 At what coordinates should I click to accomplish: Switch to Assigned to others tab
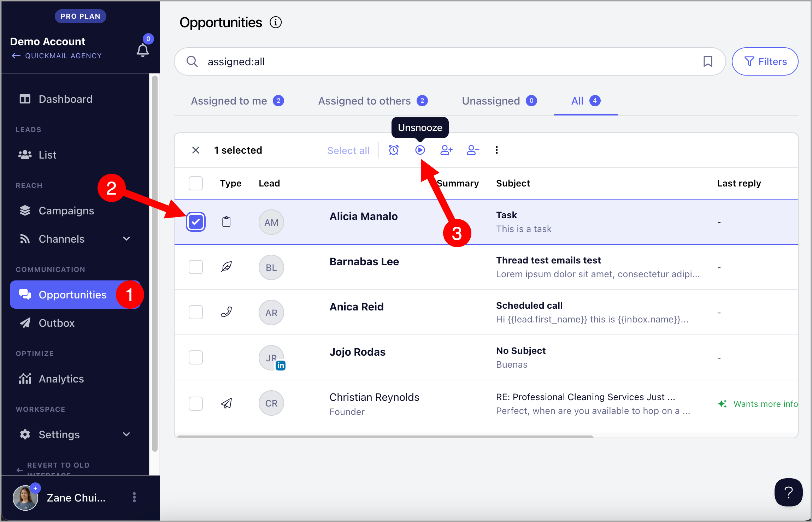(x=373, y=101)
